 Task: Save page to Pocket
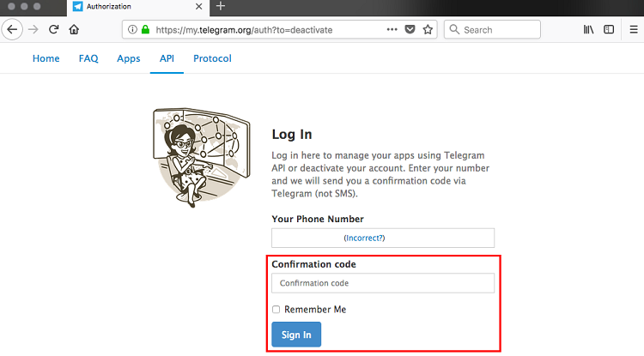410,29
